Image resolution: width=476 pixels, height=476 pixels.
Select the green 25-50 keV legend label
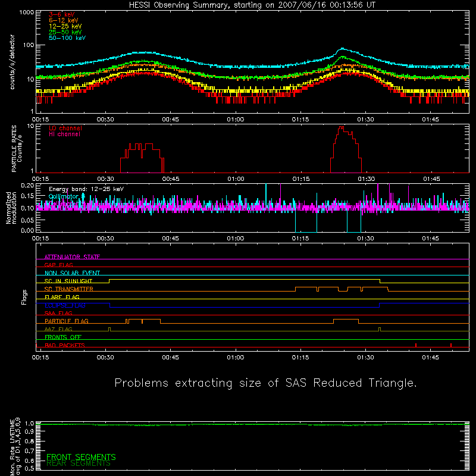point(65,32)
